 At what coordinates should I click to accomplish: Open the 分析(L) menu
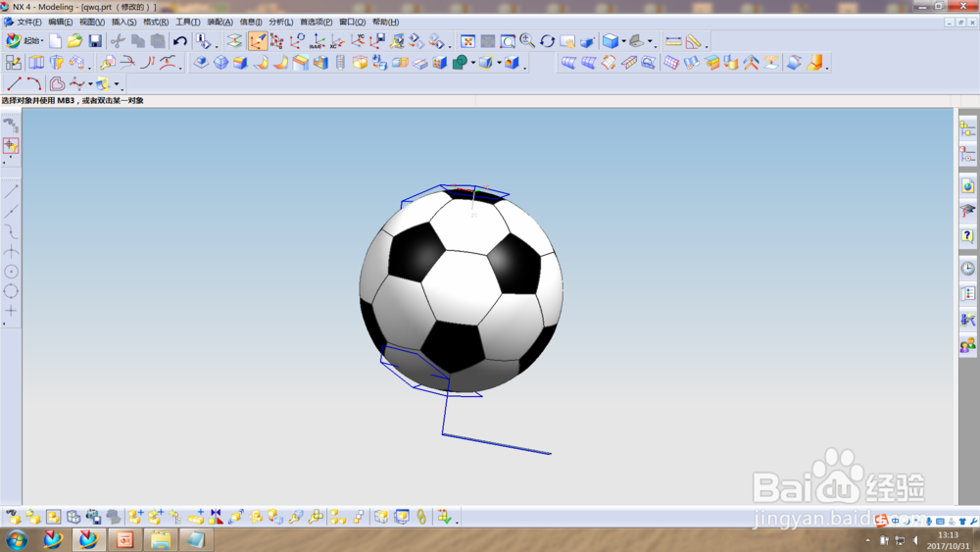click(280, 22)
